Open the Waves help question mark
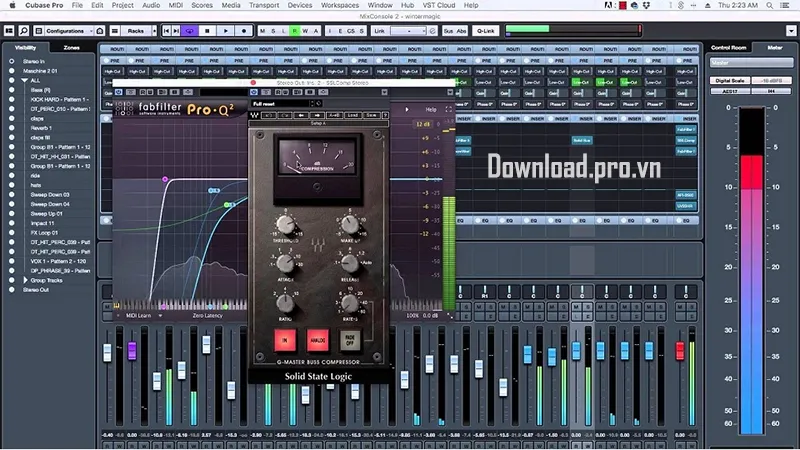800x450 pixels. click(x=385, y=115)
